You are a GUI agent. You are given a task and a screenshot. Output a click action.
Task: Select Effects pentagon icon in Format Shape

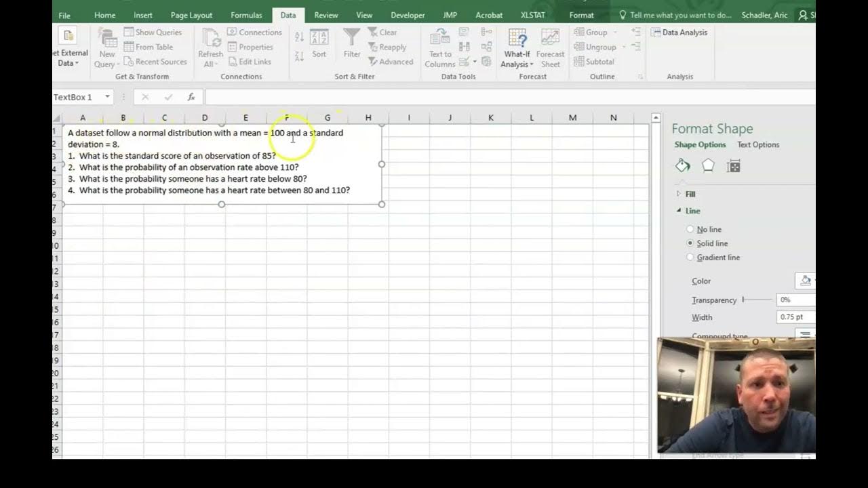click(708, 166)
